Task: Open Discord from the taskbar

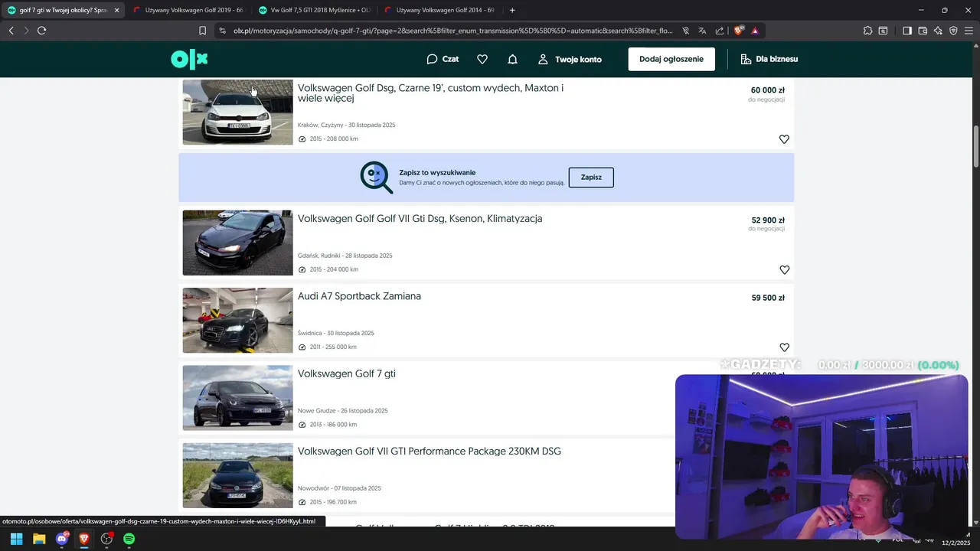Action: pos(62,539)
